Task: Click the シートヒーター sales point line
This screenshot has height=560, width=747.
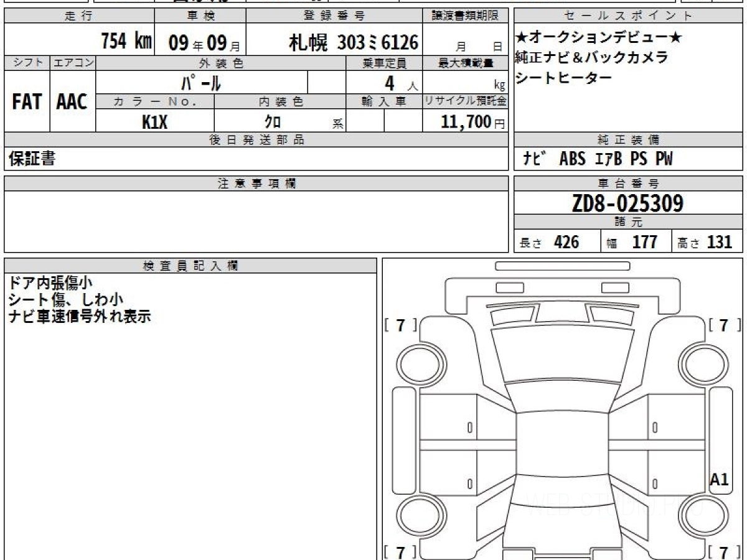Action: click(563, 78)
